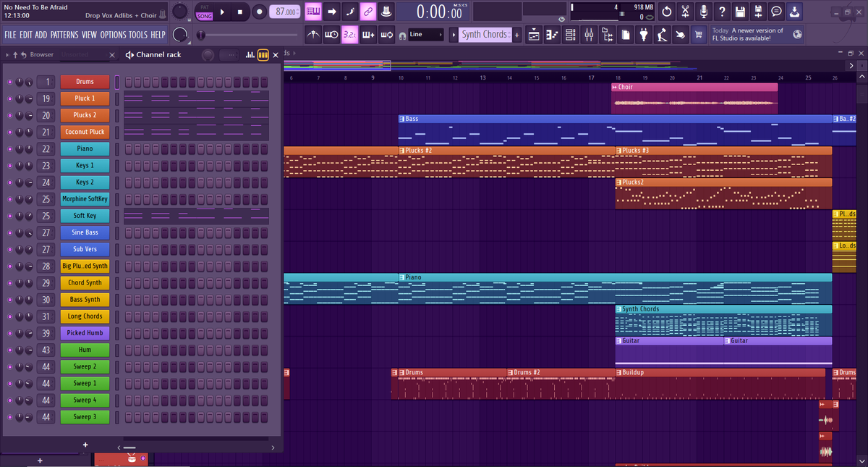Click the undo history icon
Screen dimensions: 868x467
pos(665,12)
